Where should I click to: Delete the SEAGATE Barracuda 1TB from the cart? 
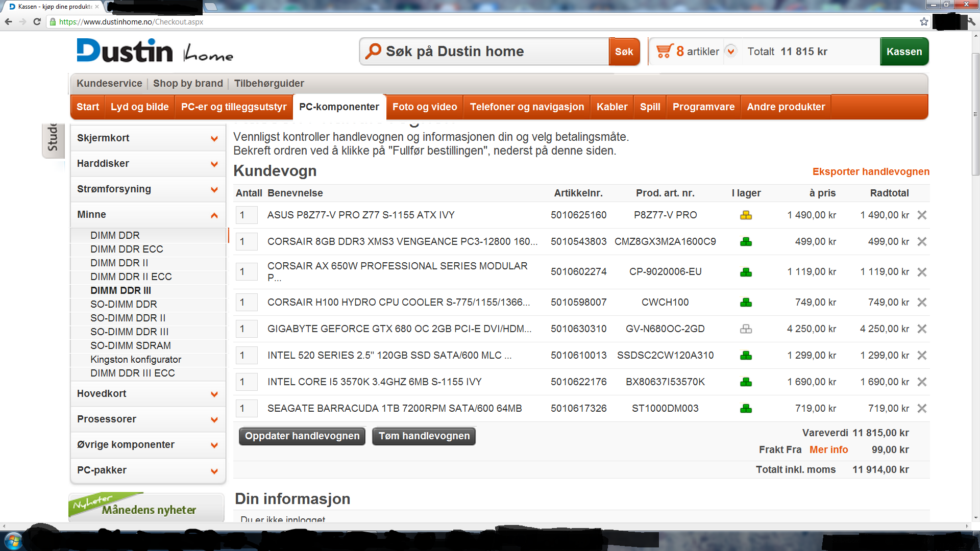[922, 409]
